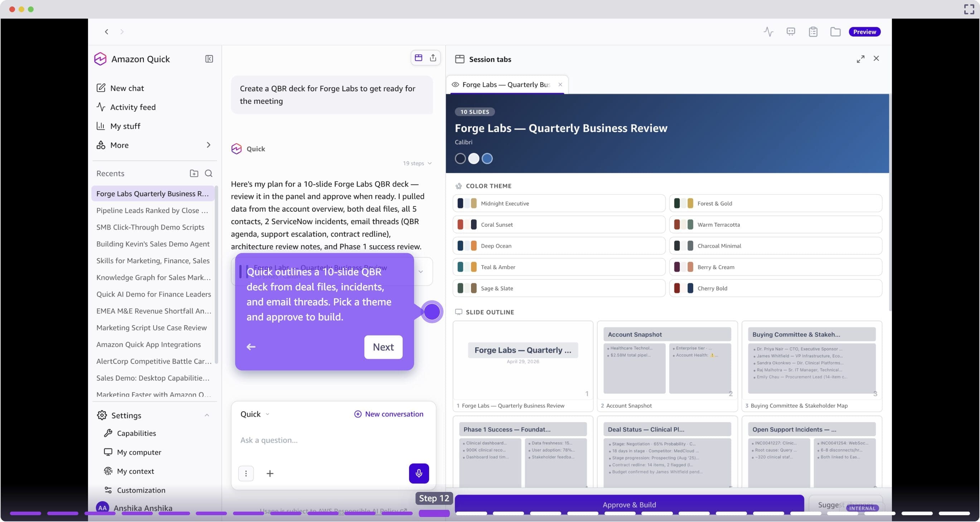The height and width of the screenshot is (522, 980).
Task: Open Buying Committee & Stakeholder Map slide thumbnail
Action: 811,366
